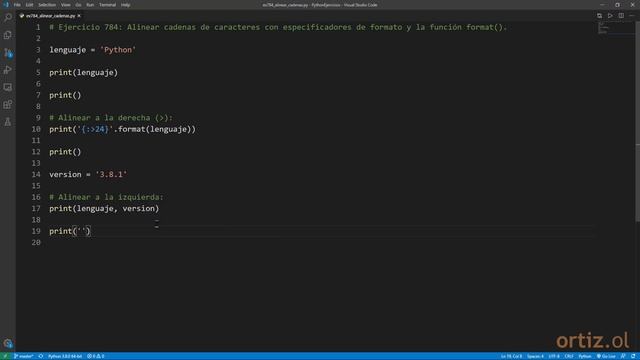640x360 pixels.
Task: Click the Ln, Col cursor position indicator
Action: 511,356
